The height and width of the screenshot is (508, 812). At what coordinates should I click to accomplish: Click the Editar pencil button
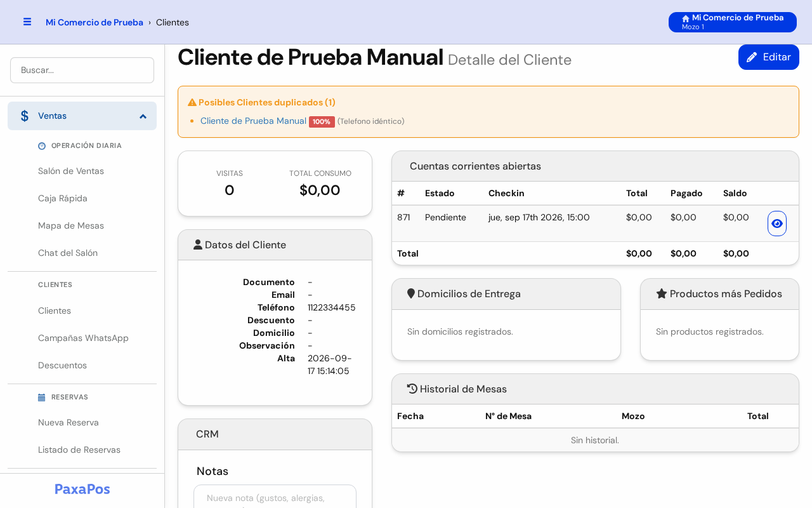(769, 57)
